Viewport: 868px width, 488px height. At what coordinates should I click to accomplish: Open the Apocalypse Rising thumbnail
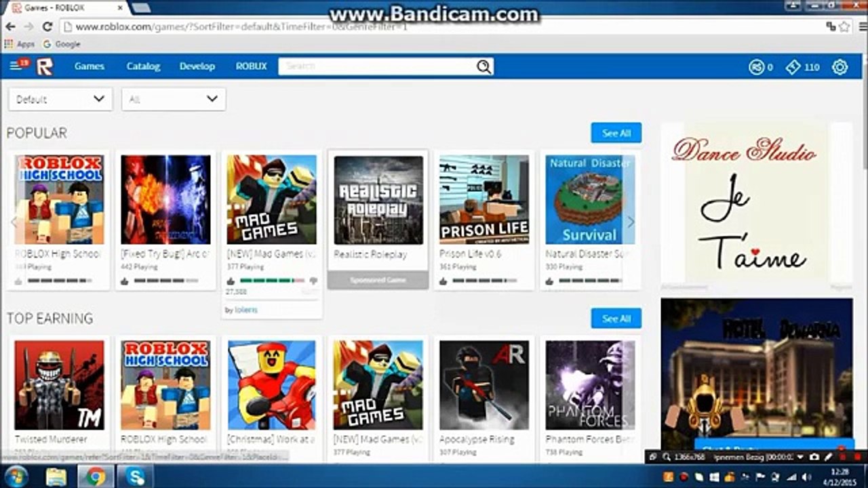[x=484, y=385]
